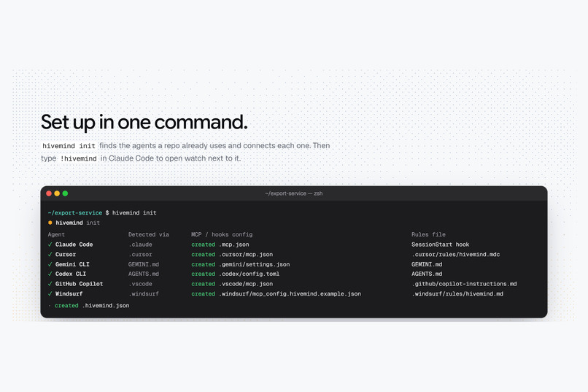This screenshot has height=392, width=588.
Task: Click '.windsurf/mcp_config.hivemind.example.json' path
Action: [x=290, y=293]
